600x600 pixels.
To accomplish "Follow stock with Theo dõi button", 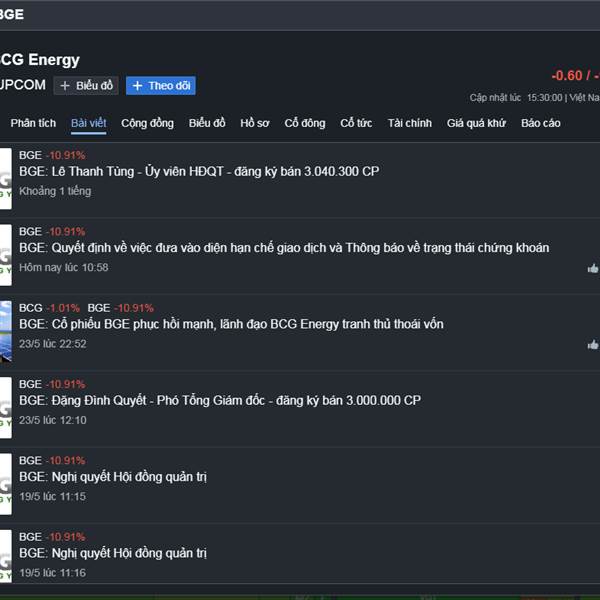I will coord(161,86).
